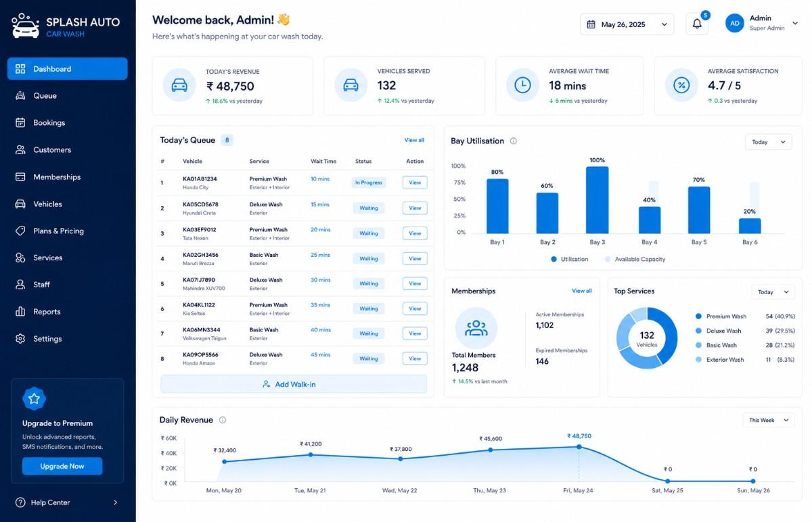Click the Help Center question mark icon
The width and height of the screenshot is (812, 522).
(x=20, y=502)
